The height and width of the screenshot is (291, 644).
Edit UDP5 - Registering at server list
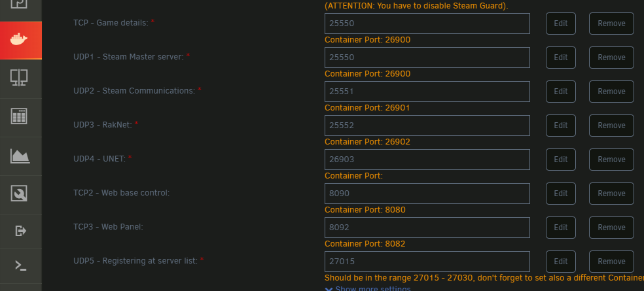(x=561, y=262)
